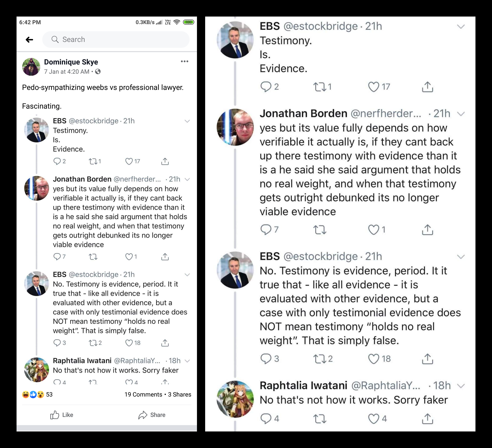Open chevron on first small EBS tweet
This screenshot has height=448, width=492.
187,121
